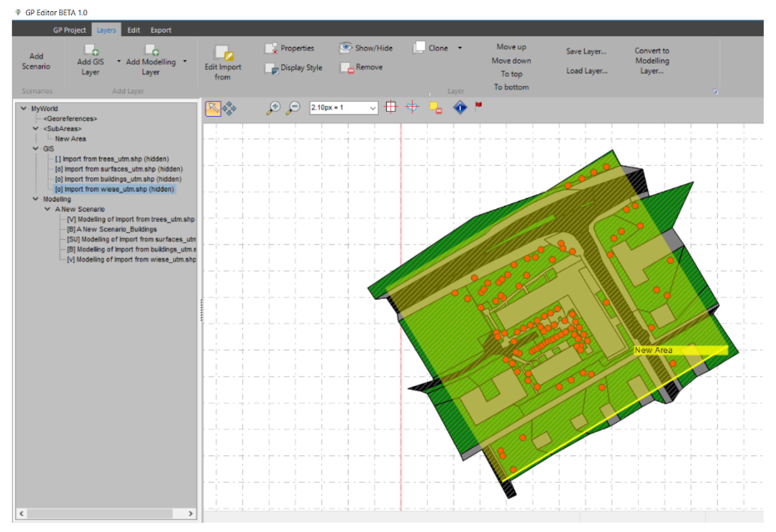Open the GP Project tab
776x532 pixels.
click(69, 30)
